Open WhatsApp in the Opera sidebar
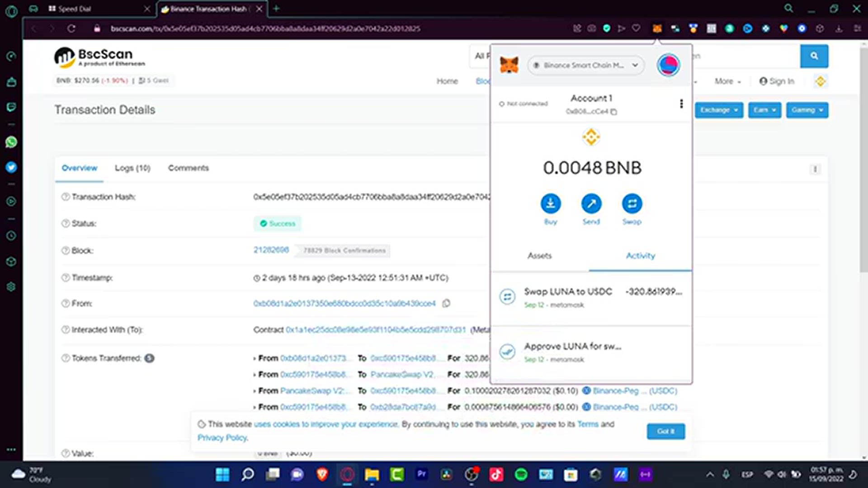Screen dimensions: 868x488 tap(11, 142)
